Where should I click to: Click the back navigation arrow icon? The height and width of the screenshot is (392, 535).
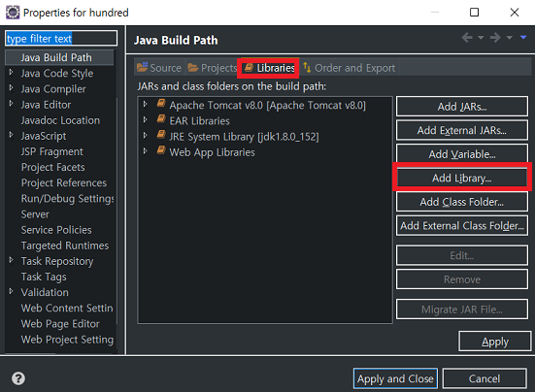coord(467,38)
